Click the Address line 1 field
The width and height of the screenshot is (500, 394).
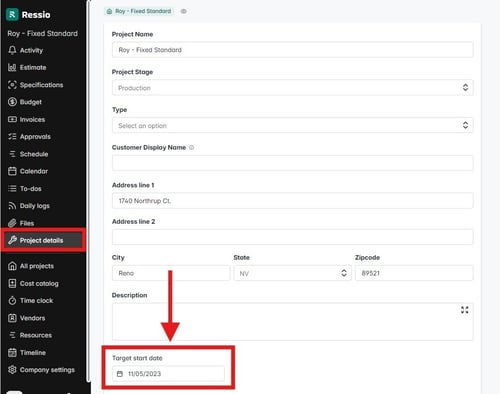click(292, 201)
